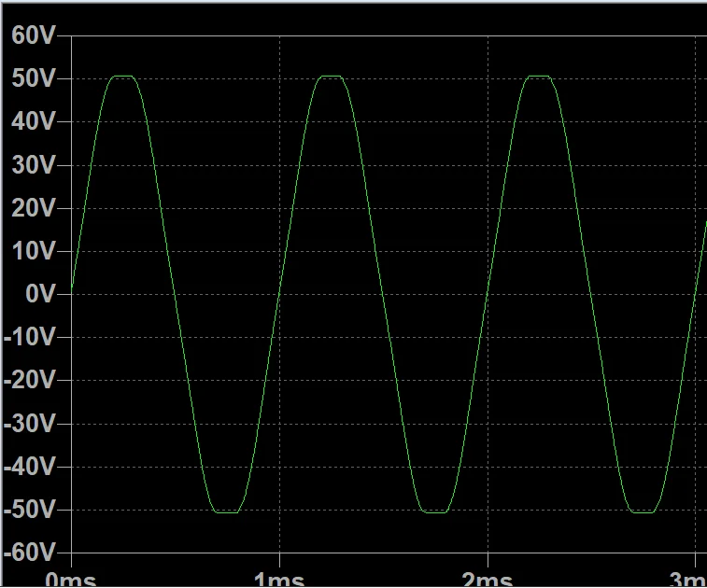Select the 30V label on the Y axis

35,165
